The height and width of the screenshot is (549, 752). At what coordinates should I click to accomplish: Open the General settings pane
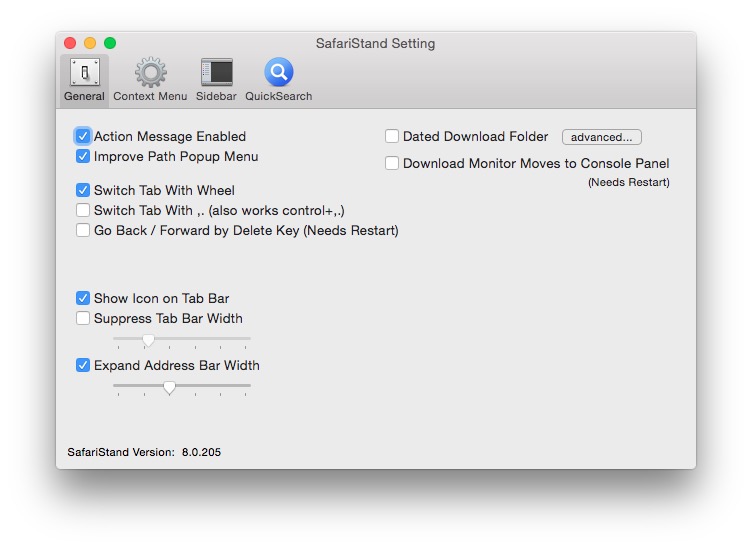click(x=84, y=80)
